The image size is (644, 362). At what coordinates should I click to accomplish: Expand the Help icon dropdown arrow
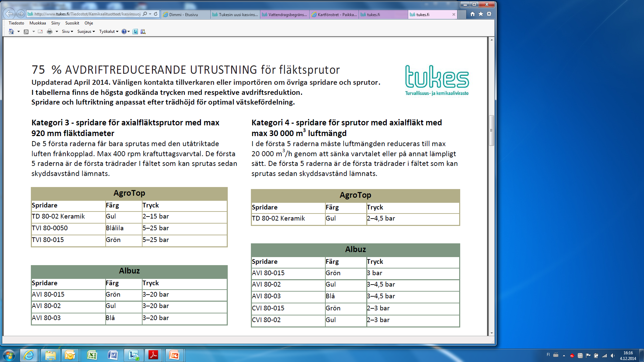[x=129, y=32]
